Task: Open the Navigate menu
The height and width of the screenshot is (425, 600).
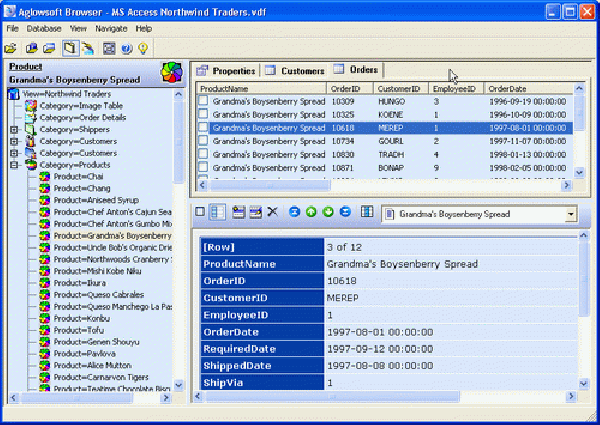Action: (110, 29)
